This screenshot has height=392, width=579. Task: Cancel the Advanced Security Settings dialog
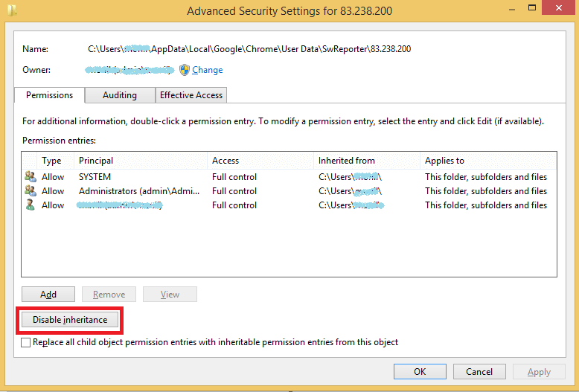point(479,371)
